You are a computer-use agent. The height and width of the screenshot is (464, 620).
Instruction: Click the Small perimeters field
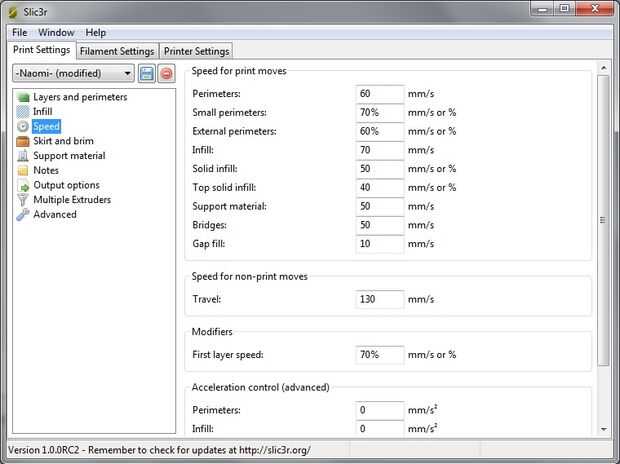pyautogui.click(x=380, y=112)
